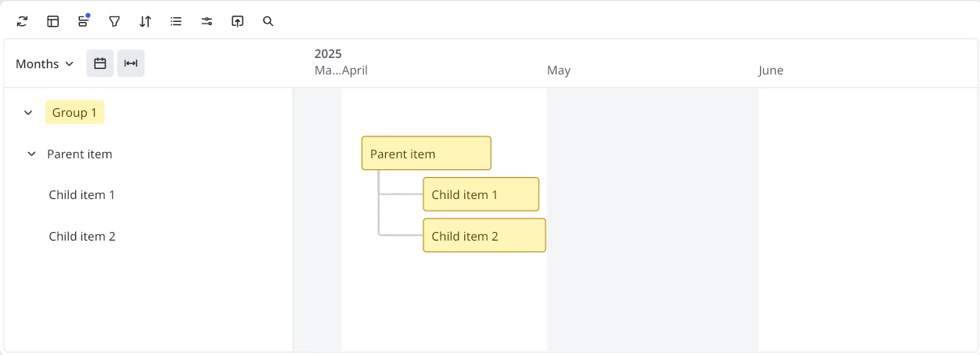980x355 pixels.
Task: Open the bulleted list fields icon
Action: 176,21
